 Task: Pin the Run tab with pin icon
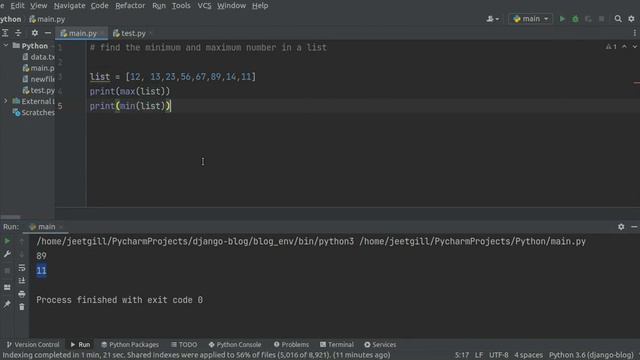point(7,304)
